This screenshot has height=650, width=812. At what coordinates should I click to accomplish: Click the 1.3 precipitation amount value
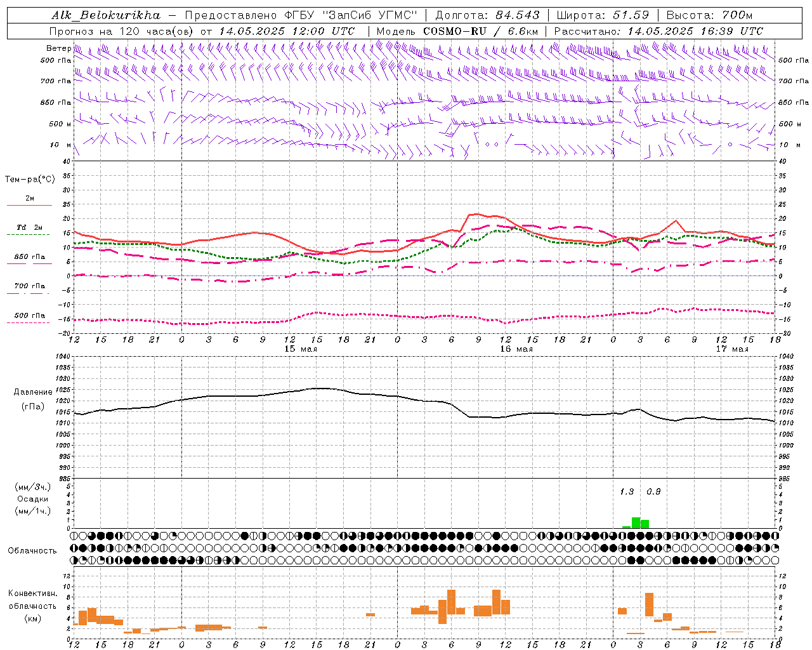pyautogui.click(x=627, y=492)
